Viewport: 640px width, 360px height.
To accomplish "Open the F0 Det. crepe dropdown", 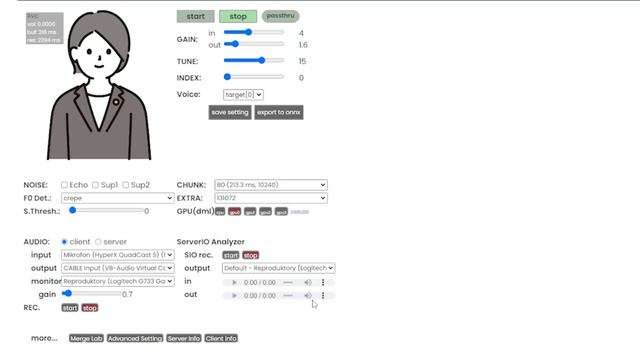I will pyautogui.click(x=118, y=198).
